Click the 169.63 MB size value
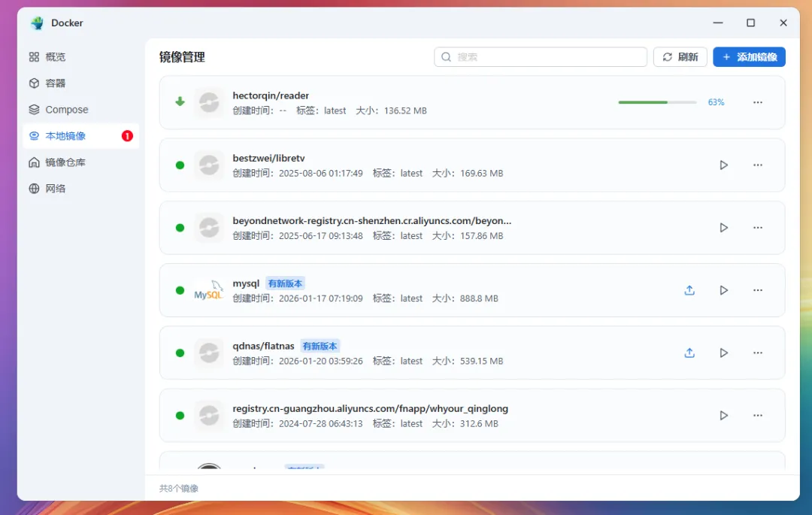The height and width of the screenshot is (515, 812). (482, 174)
